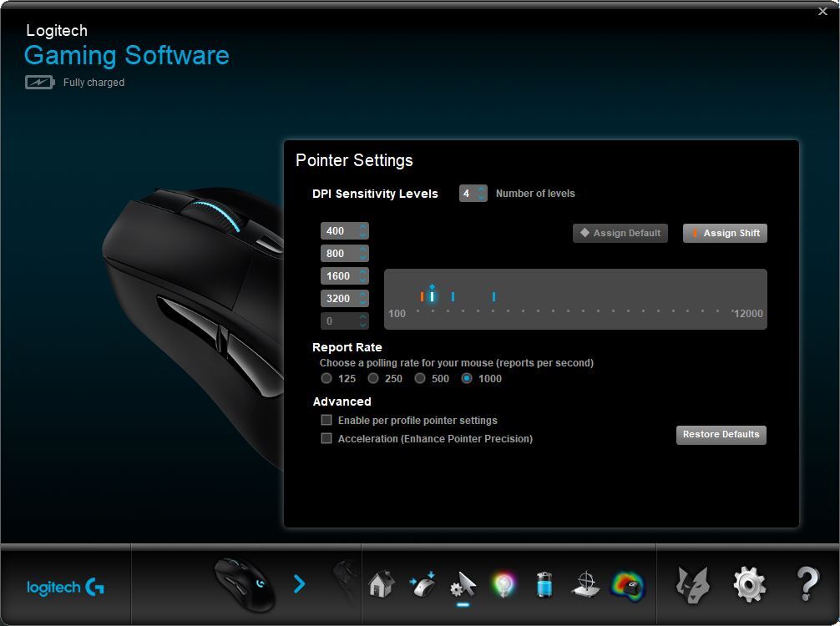Image resolution: width=840 pixels, height=626 pixels.
Task: Select the 1000 polling rate radio button
Action: point(467,378)
